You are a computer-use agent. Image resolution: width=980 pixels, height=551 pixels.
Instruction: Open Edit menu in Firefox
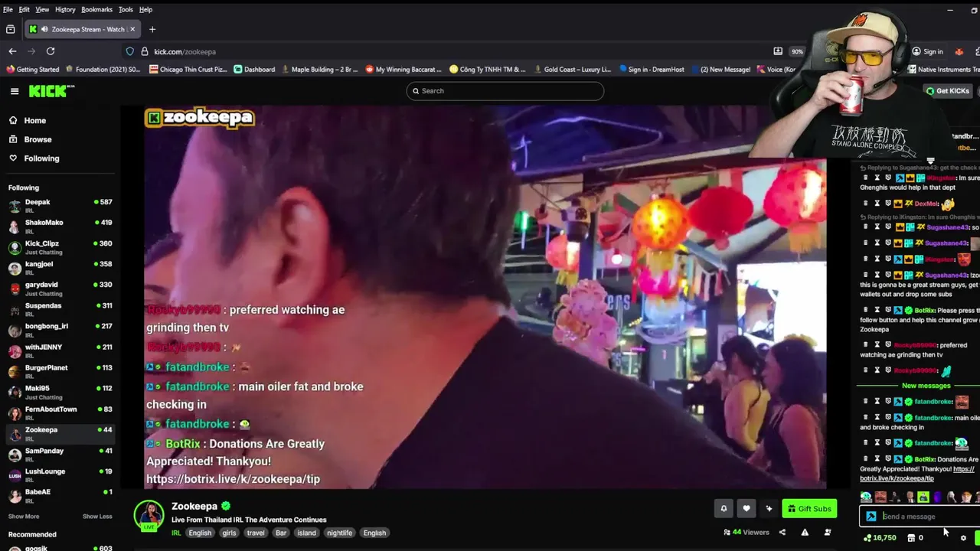24,9
